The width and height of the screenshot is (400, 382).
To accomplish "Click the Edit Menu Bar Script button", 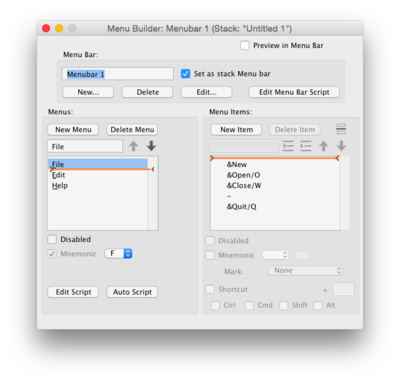I will (x=294, y=92).
